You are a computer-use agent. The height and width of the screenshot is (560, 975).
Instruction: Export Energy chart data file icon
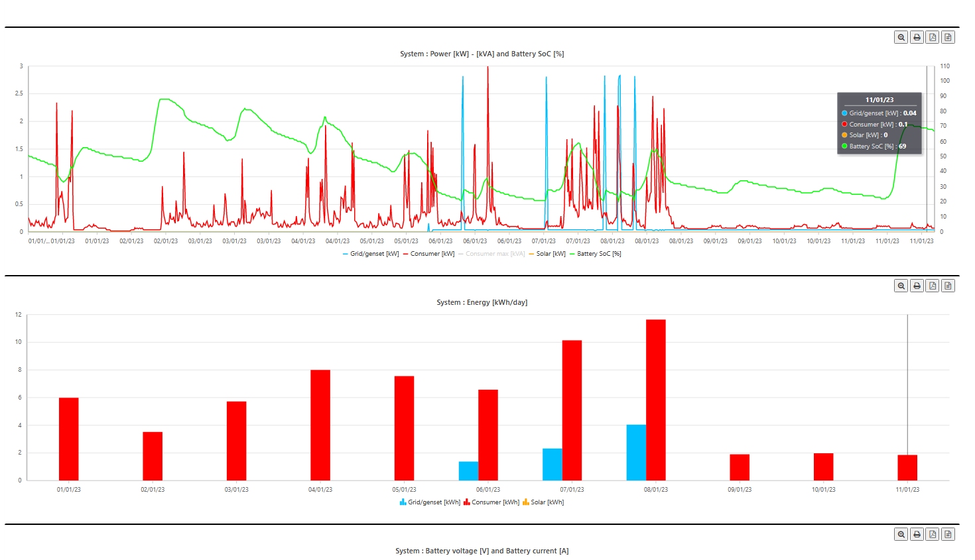(x=948, y=286)
